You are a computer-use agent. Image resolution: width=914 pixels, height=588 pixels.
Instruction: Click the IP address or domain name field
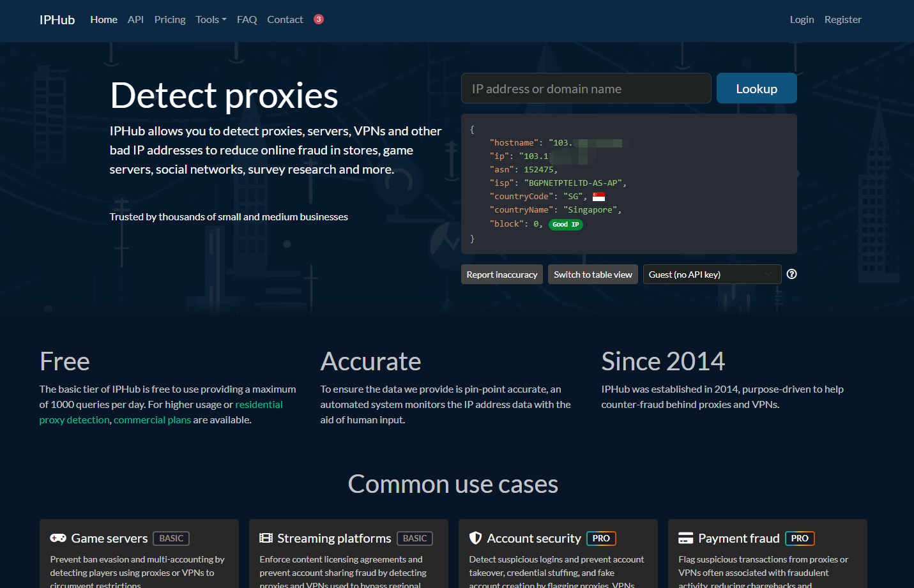(586, 88)
